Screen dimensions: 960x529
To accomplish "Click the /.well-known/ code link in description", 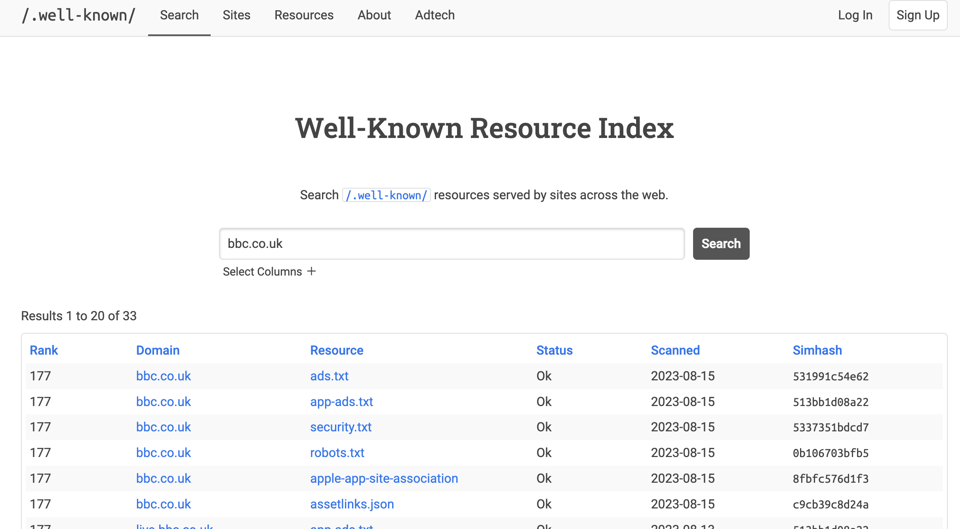I will (x=386, y=195).
